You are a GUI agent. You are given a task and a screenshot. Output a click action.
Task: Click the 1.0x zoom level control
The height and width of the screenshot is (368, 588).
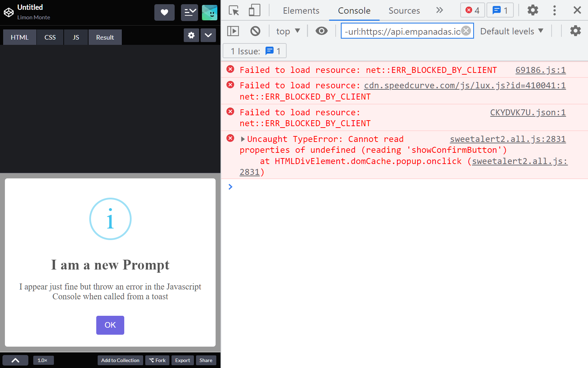(x=43, y=360)
